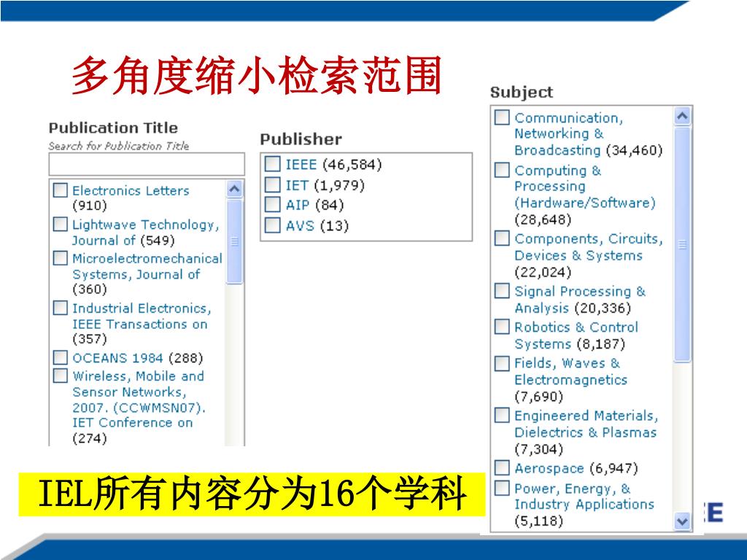The width and height of the screenshot is (747, 560).
Task: Open Industrial Electronics, IEEE Transactions link
Action: coord(142,316)
